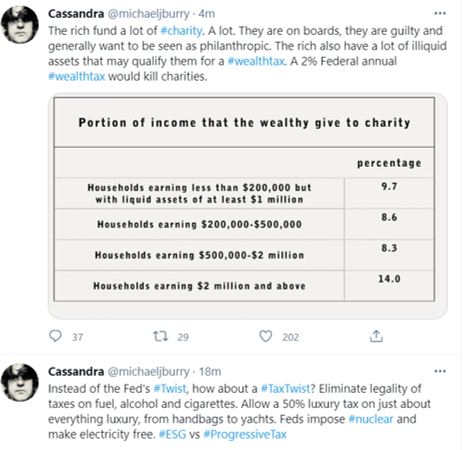Open the #charity hashtag
The height and width of the screenshot is (450, 466).
pos(181,31)
